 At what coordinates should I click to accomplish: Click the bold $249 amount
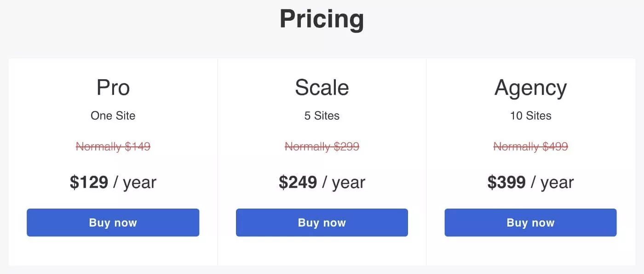[x=298, y=182]
